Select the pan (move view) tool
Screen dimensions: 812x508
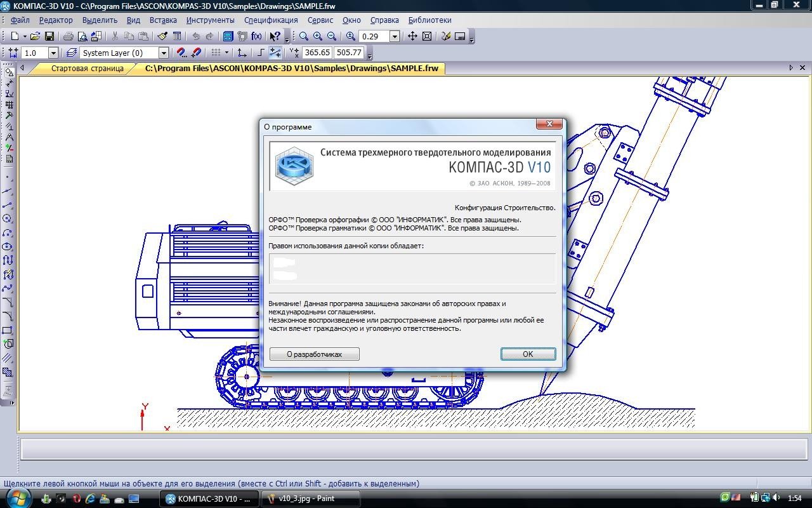412,37
